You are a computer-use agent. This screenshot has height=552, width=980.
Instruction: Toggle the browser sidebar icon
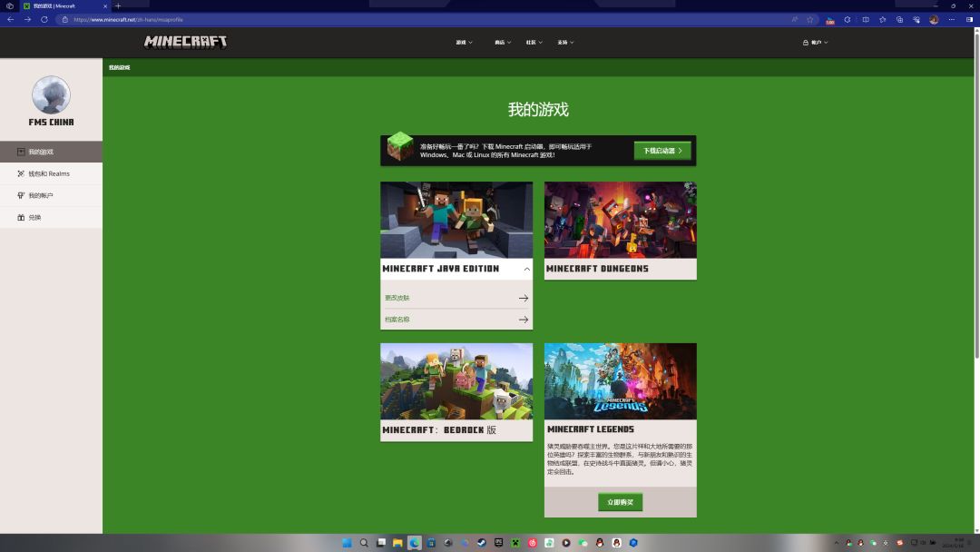point(969,19)
